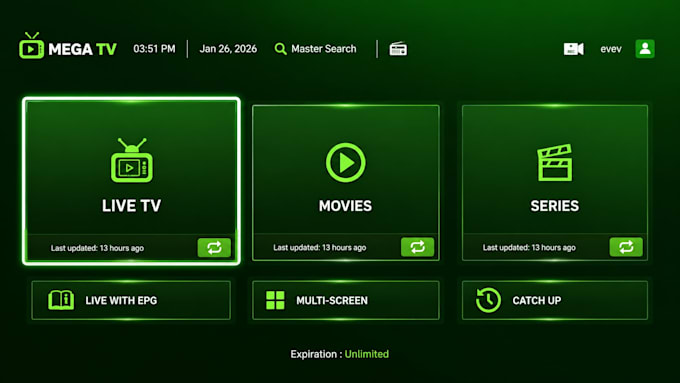Open CATCH UP
Screen dimensions: 680x383
[555, 300]
